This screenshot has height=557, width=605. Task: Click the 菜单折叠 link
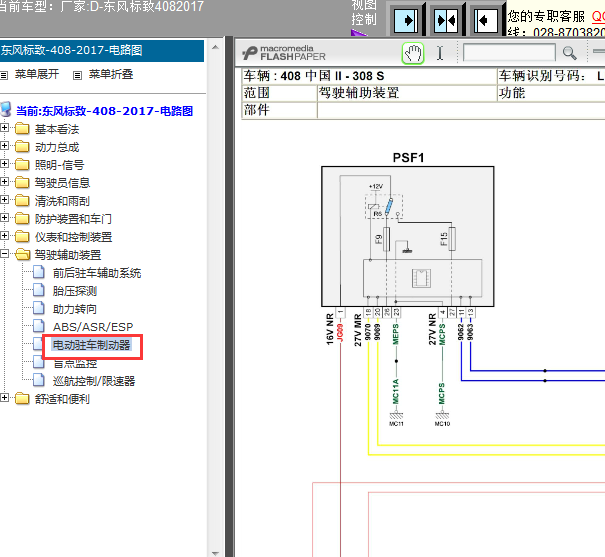click(111, 74)
